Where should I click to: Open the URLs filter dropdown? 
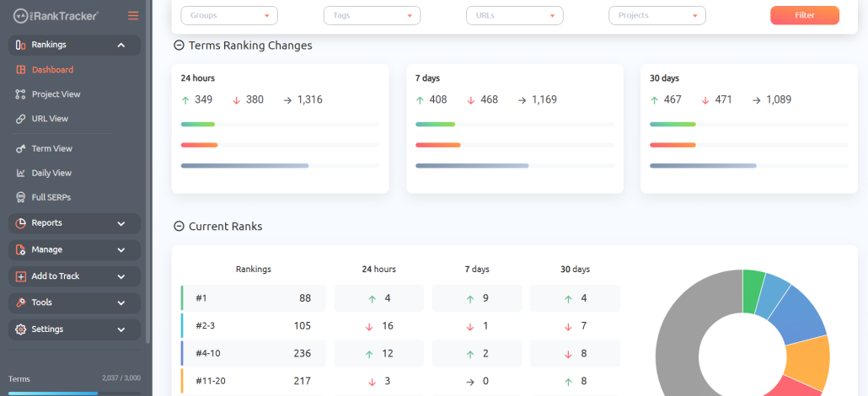click(515, 15)
